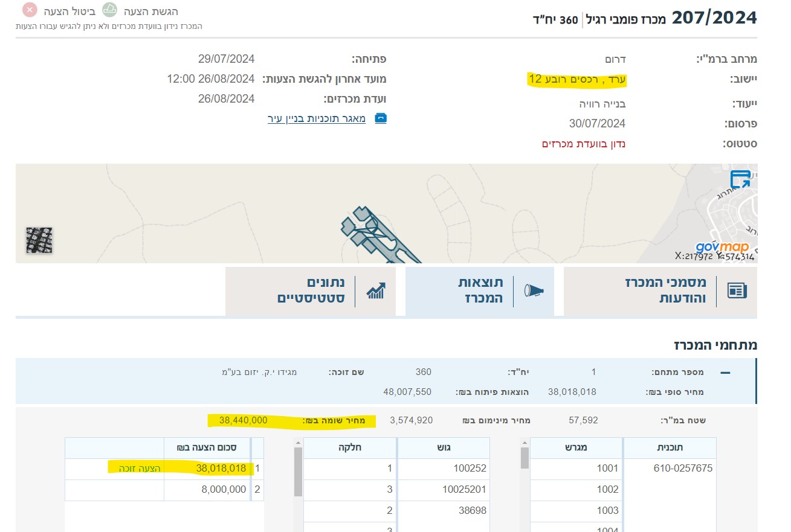Click the govmap logo on the map
Image resolution: width=791 pixels, height=532 pixels.
[723, 246]
